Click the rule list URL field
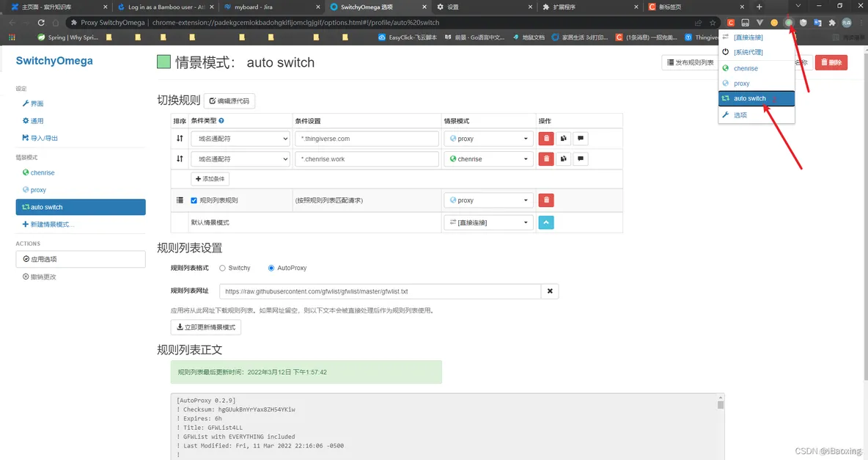Screen dimensions: 868x460 [380, 291]
